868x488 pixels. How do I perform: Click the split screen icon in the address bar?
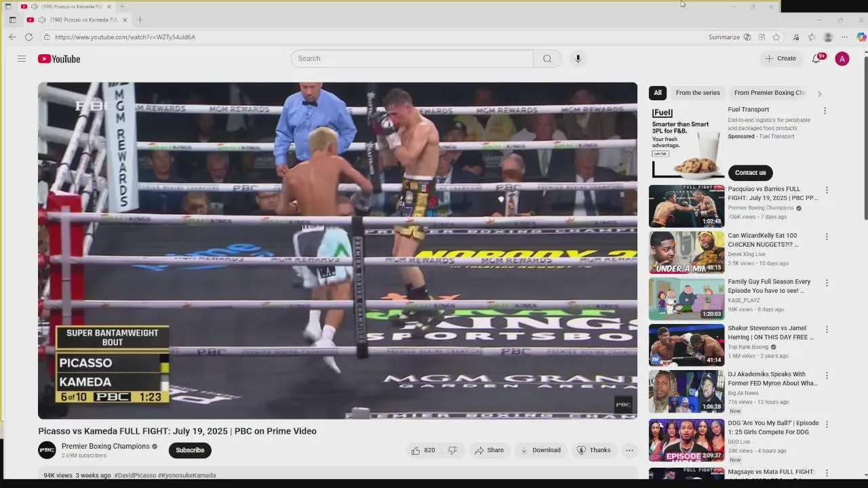[762, 37]
